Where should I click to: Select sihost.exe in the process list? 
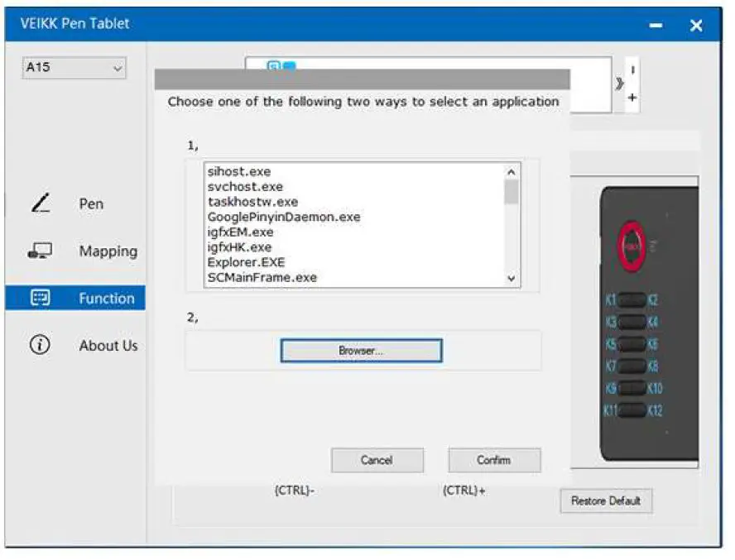[x=239, y=171]
